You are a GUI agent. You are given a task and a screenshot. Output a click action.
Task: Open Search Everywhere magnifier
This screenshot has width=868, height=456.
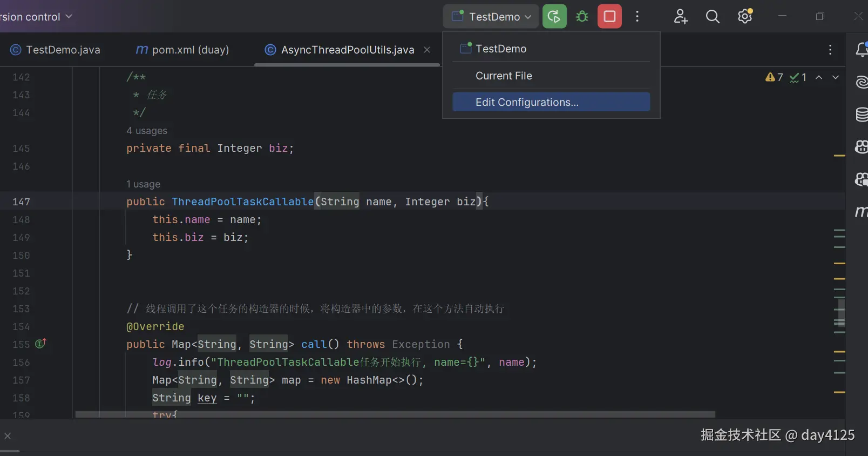pos(713,16)
